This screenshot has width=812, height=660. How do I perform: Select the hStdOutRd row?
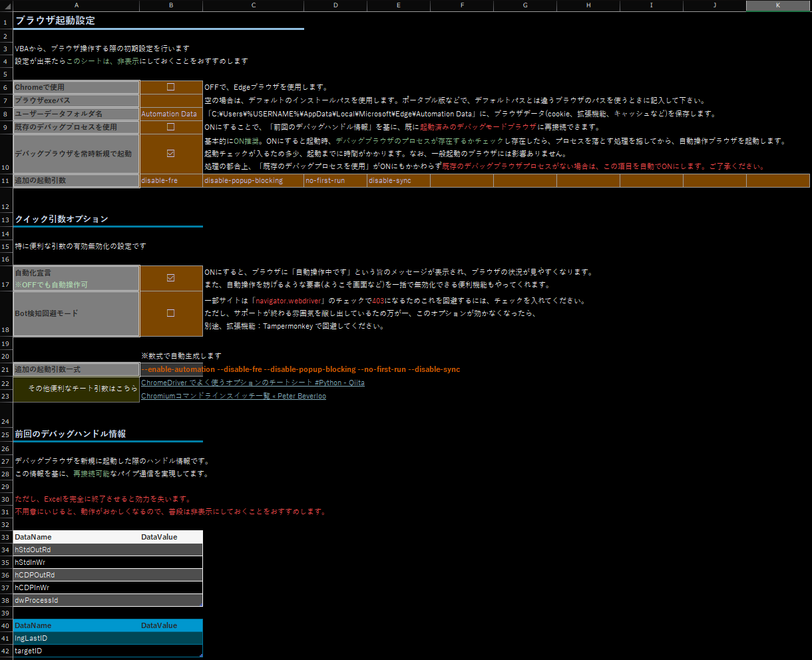click(x=108, y=550)
